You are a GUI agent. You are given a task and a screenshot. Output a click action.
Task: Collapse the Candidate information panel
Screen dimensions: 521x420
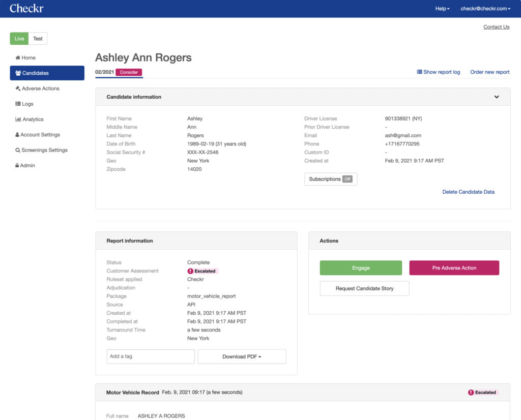pyautogui.click(x=497, y=97)
